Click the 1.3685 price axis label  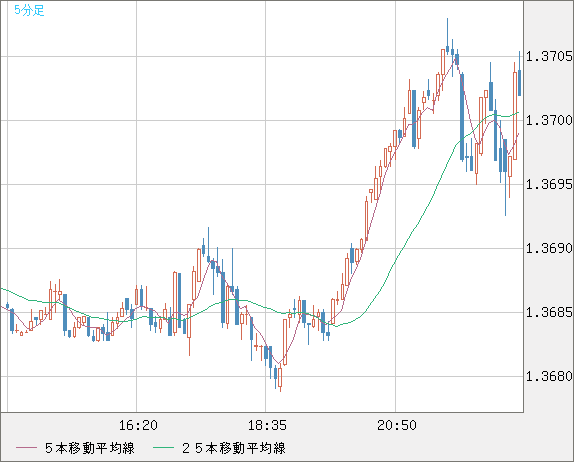click(549, 312)
